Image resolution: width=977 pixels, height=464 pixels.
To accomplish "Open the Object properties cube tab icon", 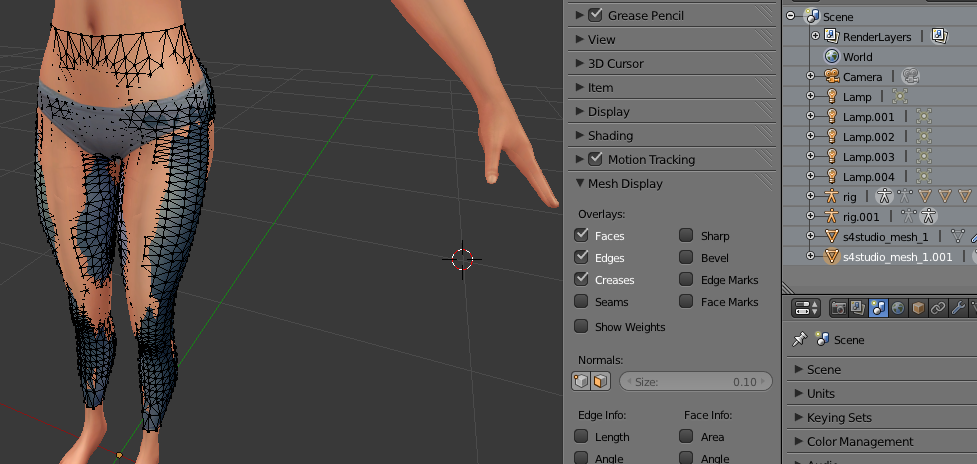I will [x=918, y=308].
